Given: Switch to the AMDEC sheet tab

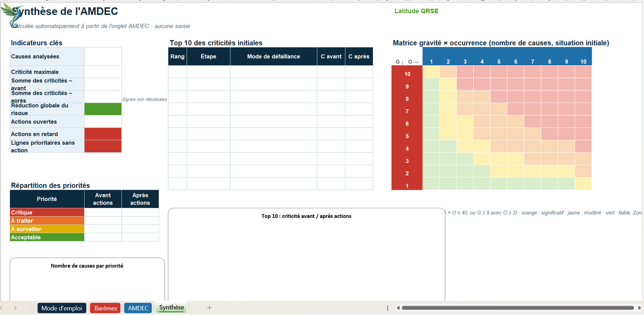Looking at the screenshot, I should click(138, 308).
